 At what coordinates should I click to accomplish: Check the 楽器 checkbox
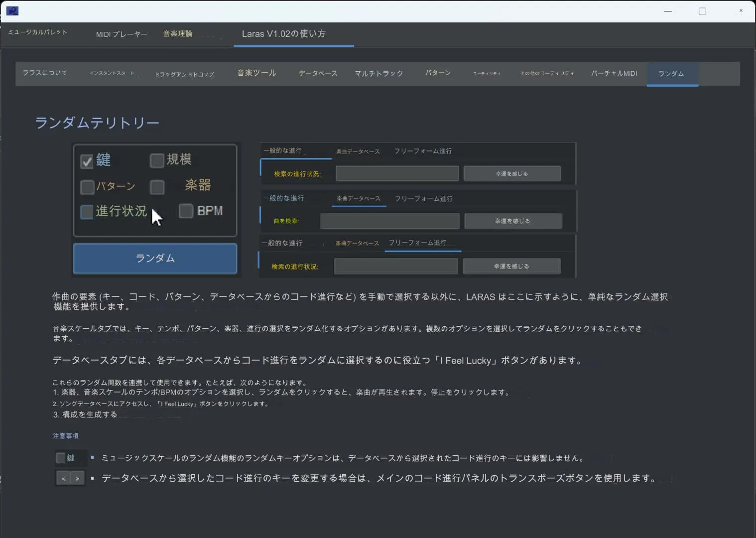click(x=157, y=187)
